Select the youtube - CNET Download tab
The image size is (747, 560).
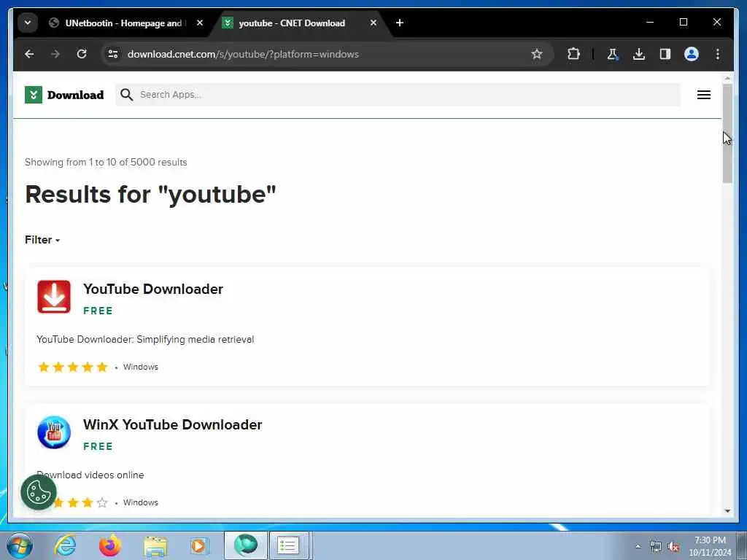coord(292,23)
